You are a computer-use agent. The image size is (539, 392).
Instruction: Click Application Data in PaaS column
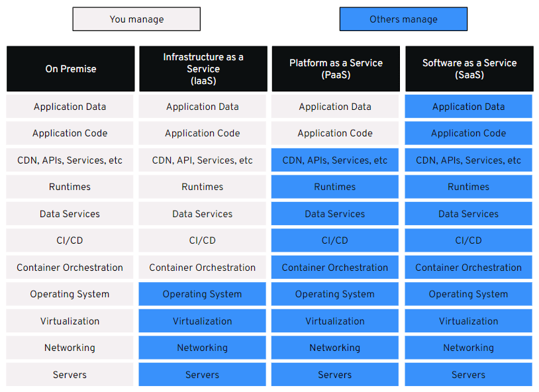335,107
